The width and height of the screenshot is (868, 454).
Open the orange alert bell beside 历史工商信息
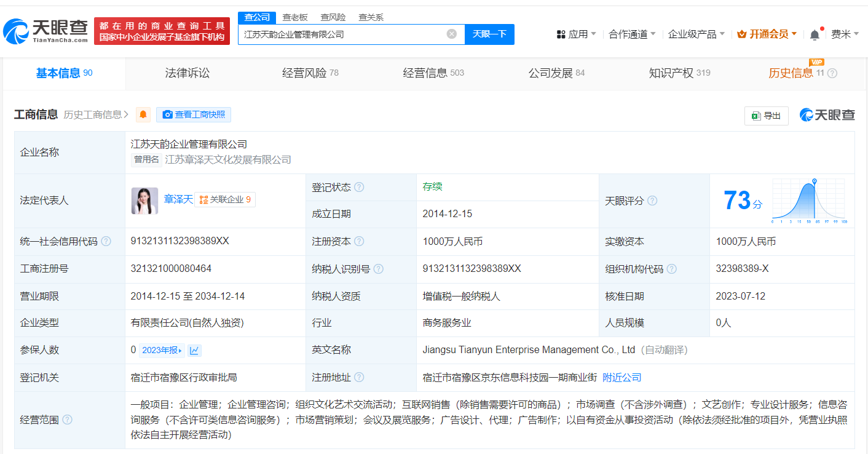143,114
